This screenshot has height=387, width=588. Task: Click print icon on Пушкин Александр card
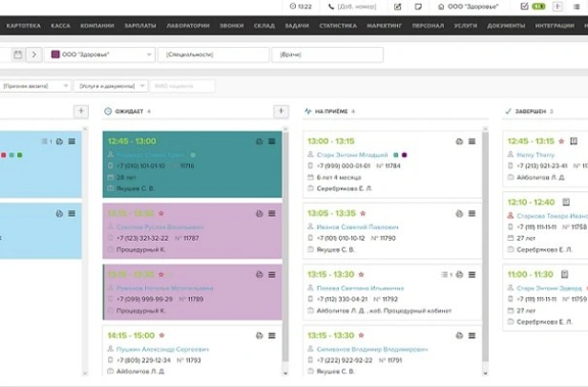tap(259, 335)
